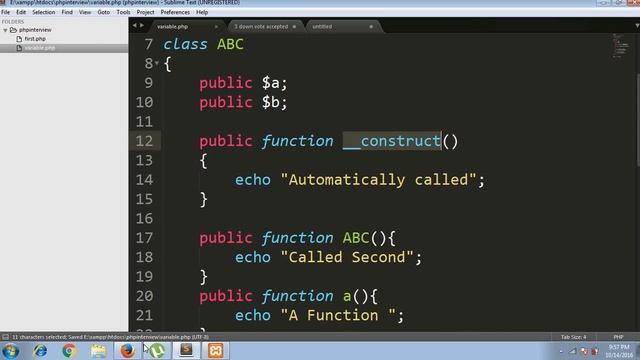Viewport: 640px width, 360px height.
Task: Open the Find menu
Action: point(67,12)
